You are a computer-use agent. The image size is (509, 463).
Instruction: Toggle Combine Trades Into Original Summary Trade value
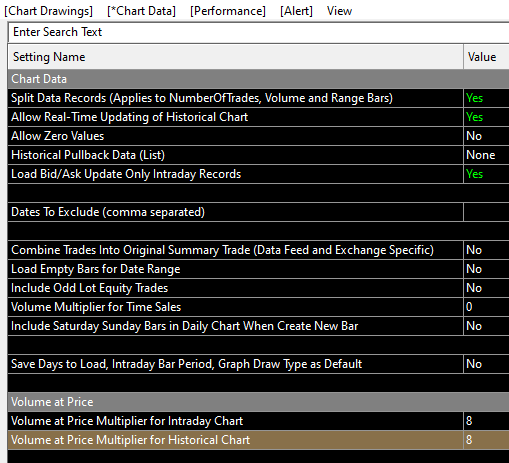tap(486, 250)
